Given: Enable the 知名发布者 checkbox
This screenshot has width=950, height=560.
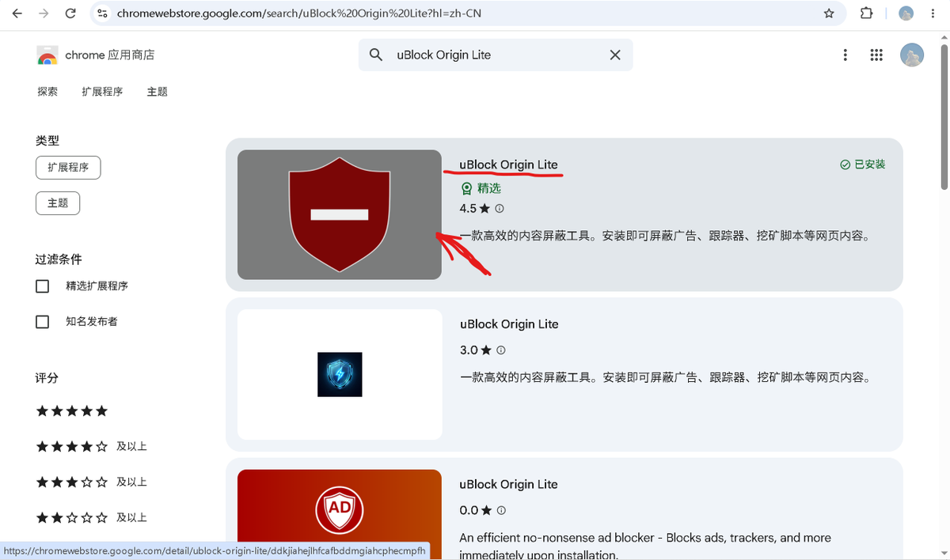Looking at the screenshot, I should [43, 322].
